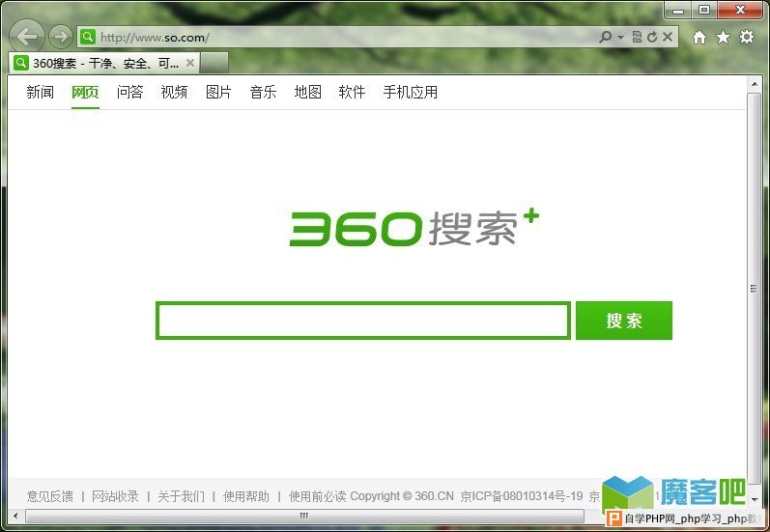Open the 软件 category

click(x=352, y=92)
